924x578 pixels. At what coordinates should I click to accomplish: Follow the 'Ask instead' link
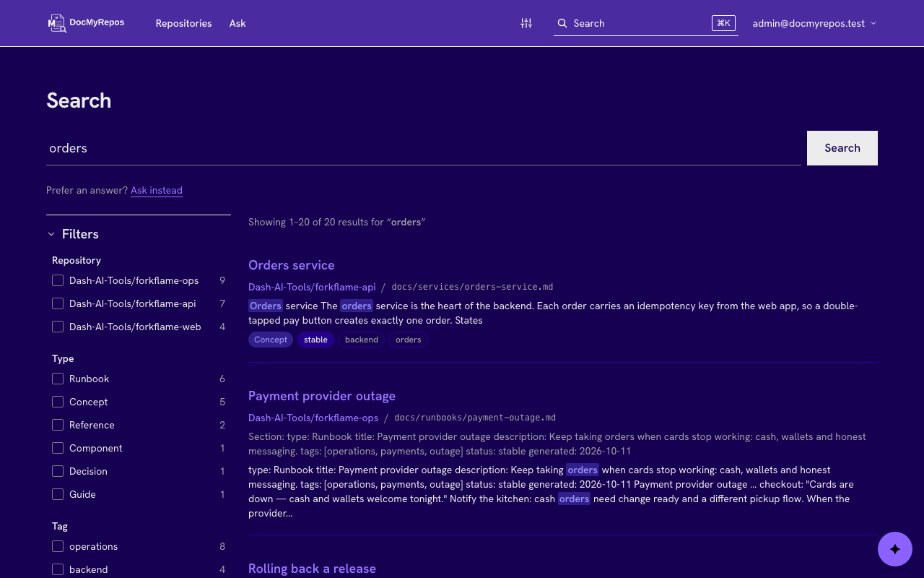[157, 191]
